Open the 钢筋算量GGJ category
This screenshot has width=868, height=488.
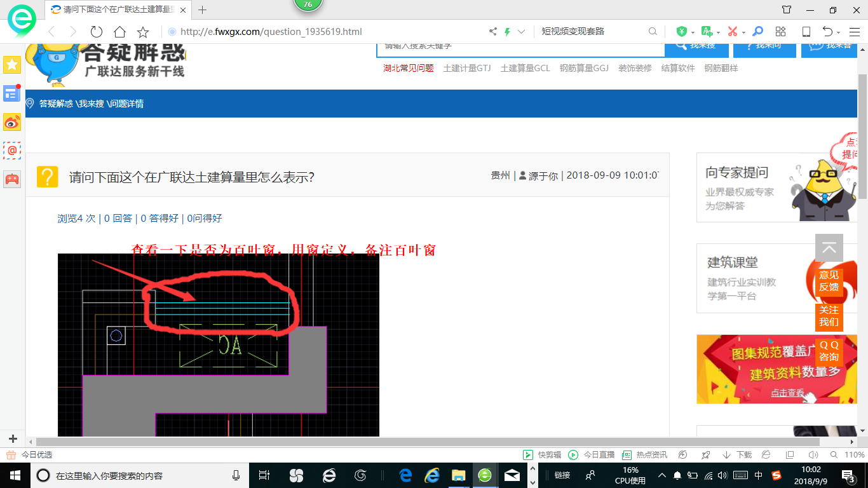pos(584,68)
